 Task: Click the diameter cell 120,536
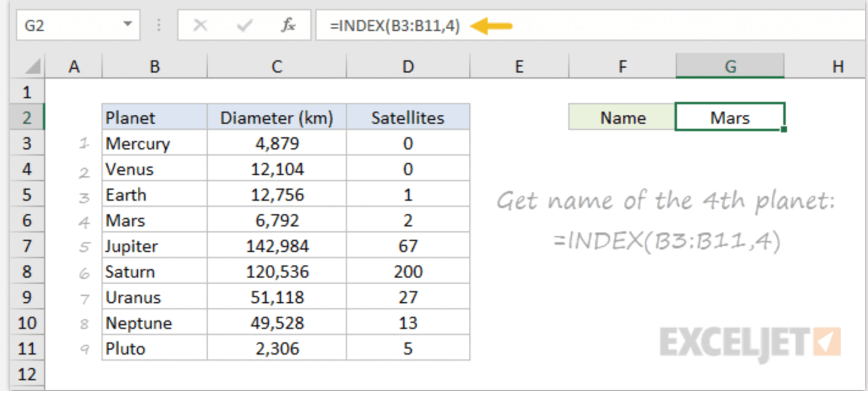277,272
